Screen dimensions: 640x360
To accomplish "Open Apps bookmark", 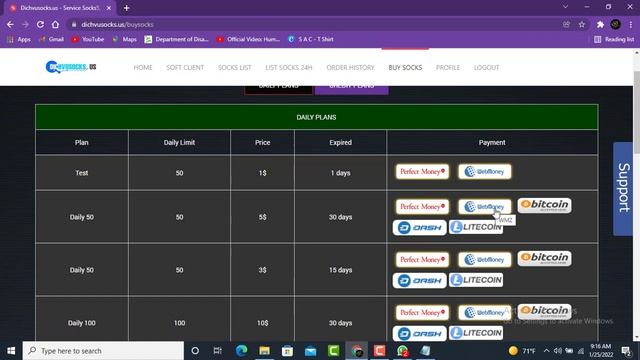I will [x=19, y=39].
